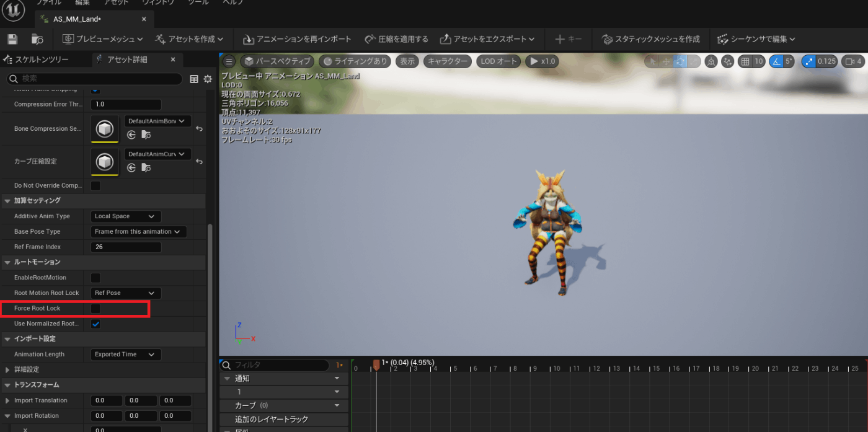The image size is (868, 432).
Task: Toggle scale snapping with the arrow icon
Action: (808, 61)
